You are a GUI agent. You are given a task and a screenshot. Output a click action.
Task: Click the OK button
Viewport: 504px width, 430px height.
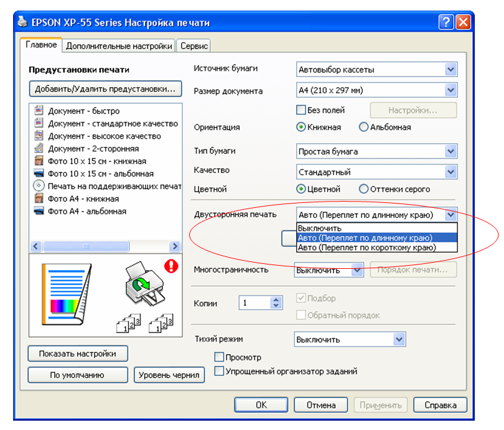(x=261, y=405)
